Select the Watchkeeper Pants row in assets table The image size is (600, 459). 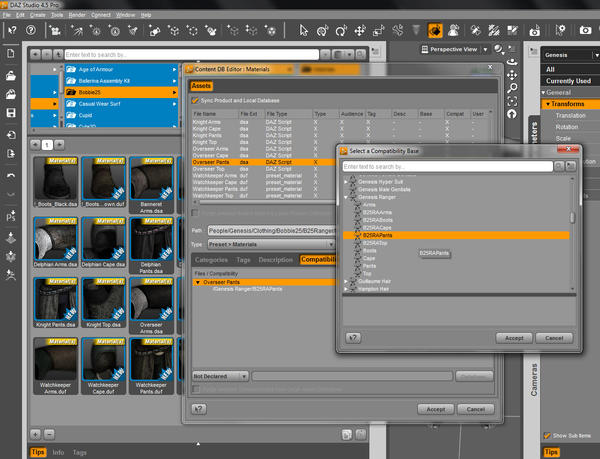click(264, 189)
